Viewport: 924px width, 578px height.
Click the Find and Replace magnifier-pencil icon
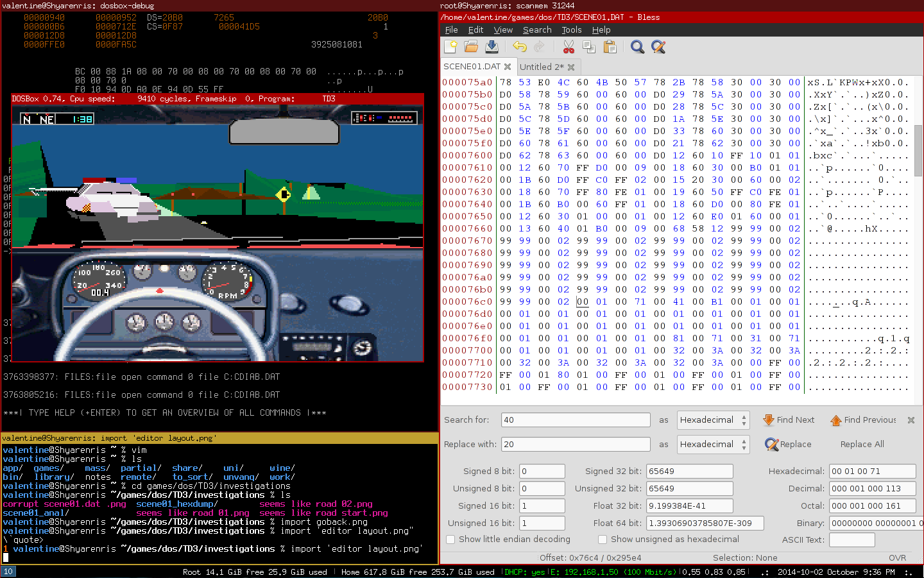coord(658,46)
